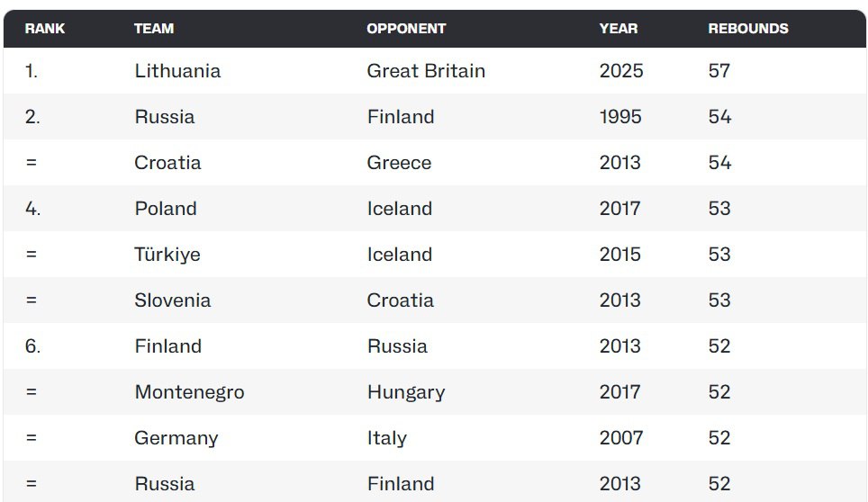Click the Hungary opponent cell
The height and width of the screenshot is (502, 868).
pos(406,392)
